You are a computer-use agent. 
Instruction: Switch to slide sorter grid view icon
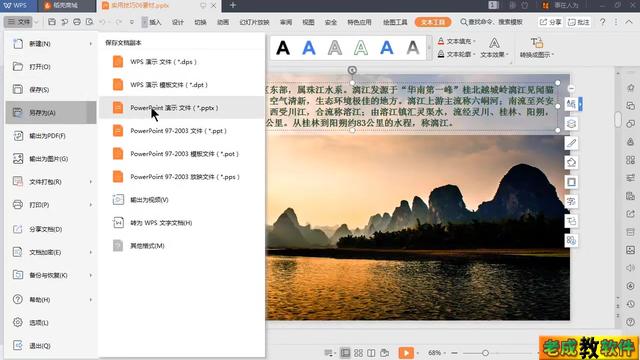click(358, 353)
